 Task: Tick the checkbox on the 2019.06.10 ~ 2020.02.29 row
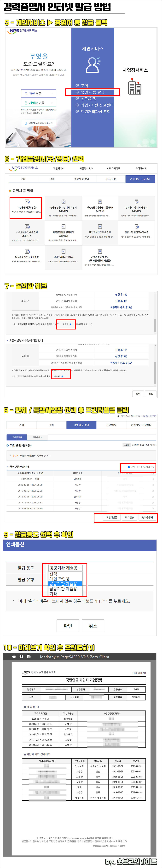(x=153, y=491)
